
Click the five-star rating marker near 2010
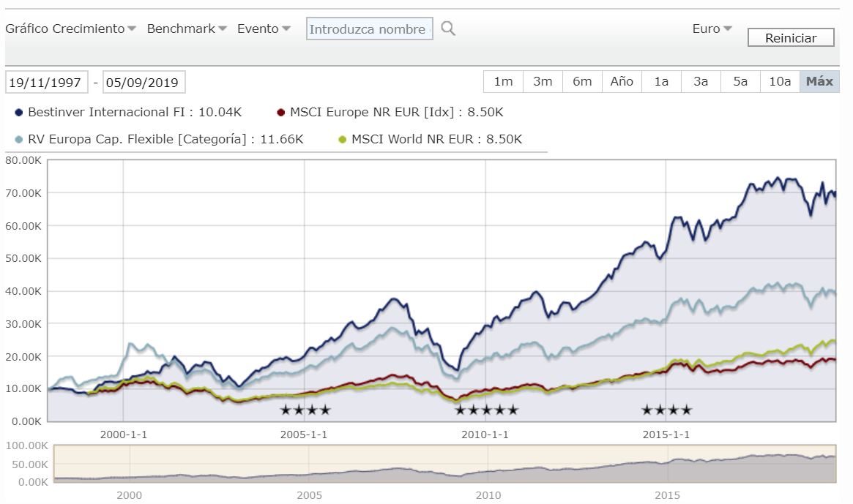[486, 410]
